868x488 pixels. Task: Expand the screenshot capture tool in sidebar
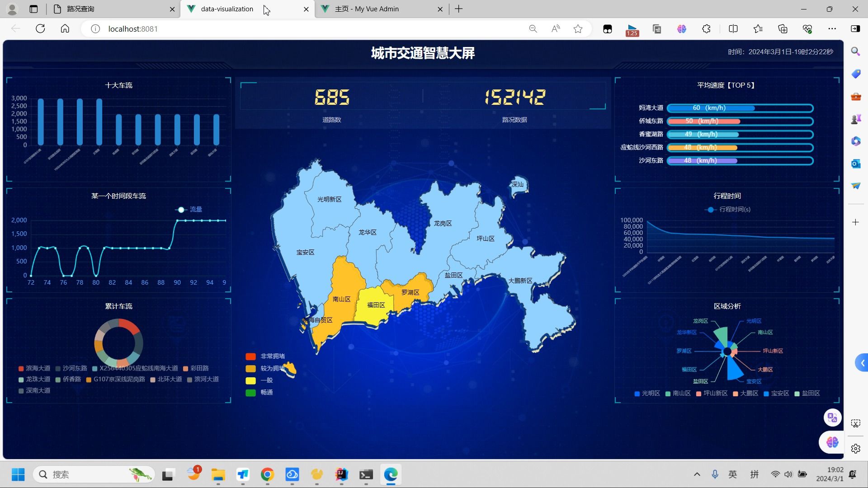855,423
